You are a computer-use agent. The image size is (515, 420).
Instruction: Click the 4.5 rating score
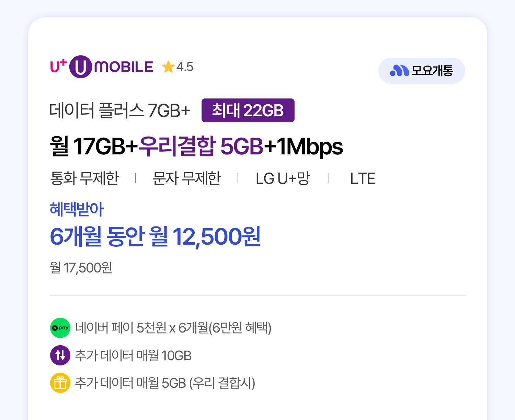point(185,67)
